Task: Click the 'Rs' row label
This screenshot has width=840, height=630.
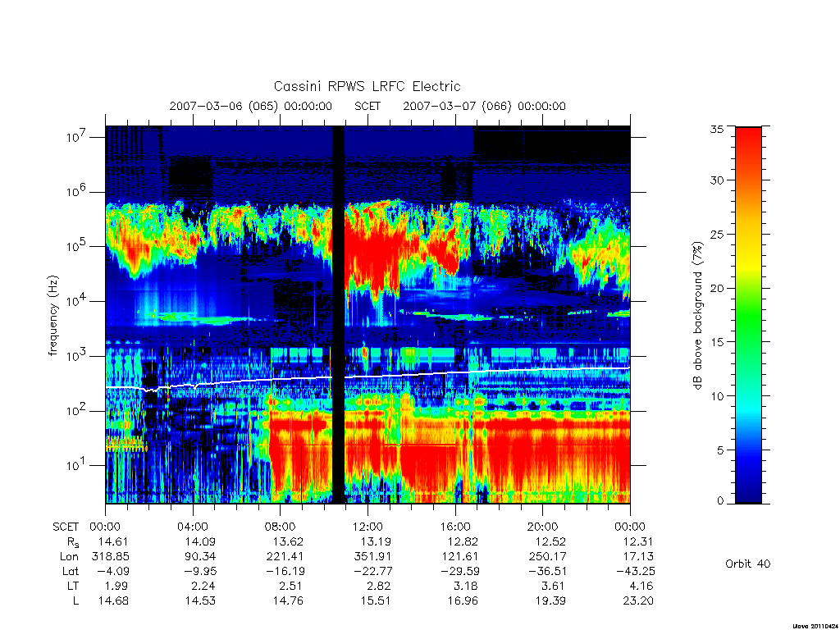Action: pyautogui.click(x=73, y=542)
